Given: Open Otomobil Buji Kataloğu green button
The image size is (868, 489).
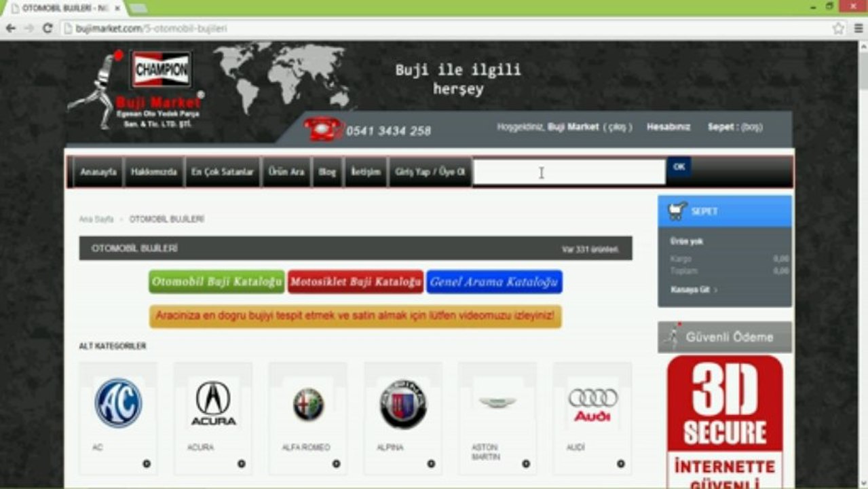Looking at the screenshot, I should point(216,282).
